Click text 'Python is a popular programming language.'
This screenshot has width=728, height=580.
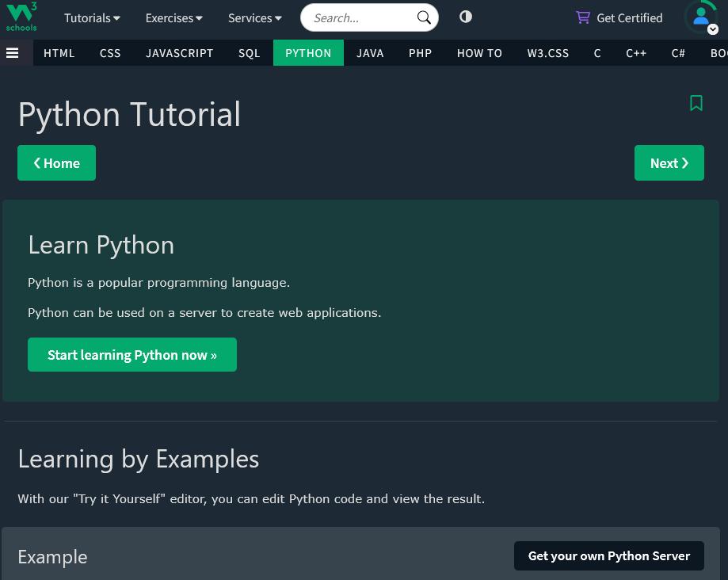coord(158,283)
